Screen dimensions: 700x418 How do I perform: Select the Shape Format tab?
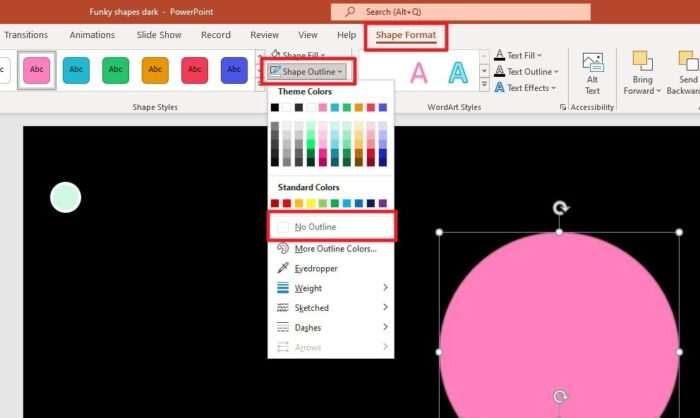pyautogui.click(x=405, y=35)
